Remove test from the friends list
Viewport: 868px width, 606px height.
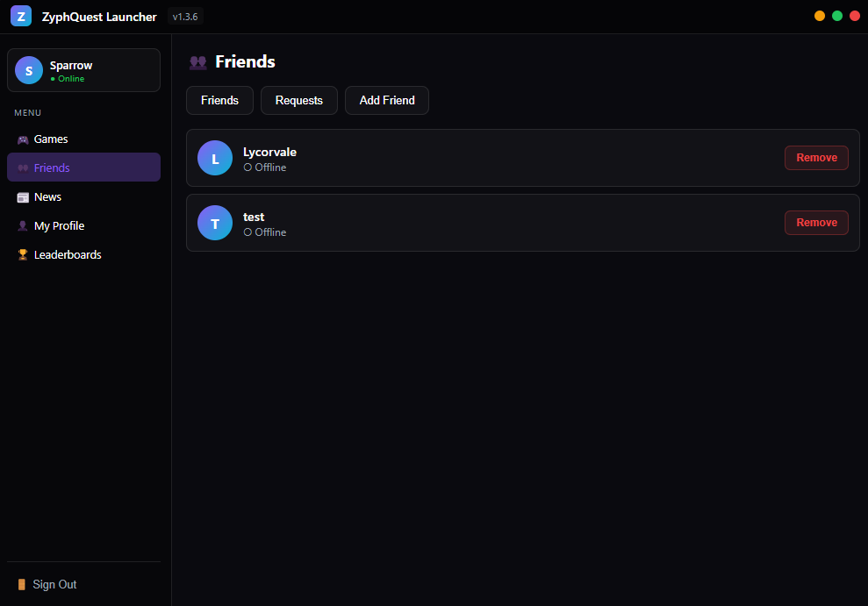tap(816, 223)
